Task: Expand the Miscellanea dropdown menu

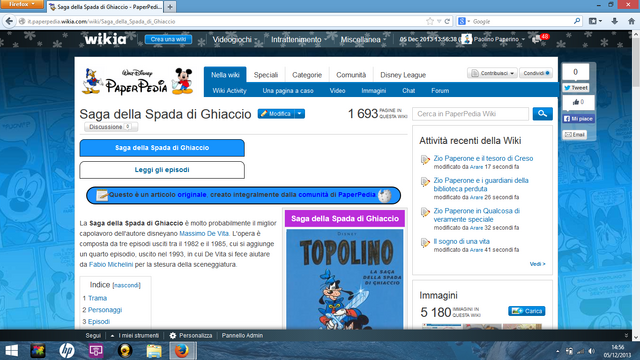Action: click(x=363, y=40)
